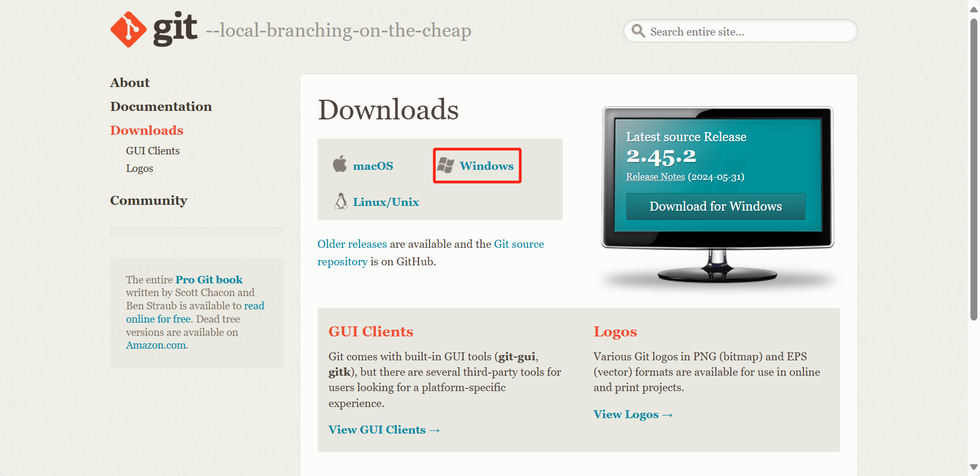The image size is (980, 476).
Task: Click the Apple macOS icon
Action: click(x=340, y=164)
